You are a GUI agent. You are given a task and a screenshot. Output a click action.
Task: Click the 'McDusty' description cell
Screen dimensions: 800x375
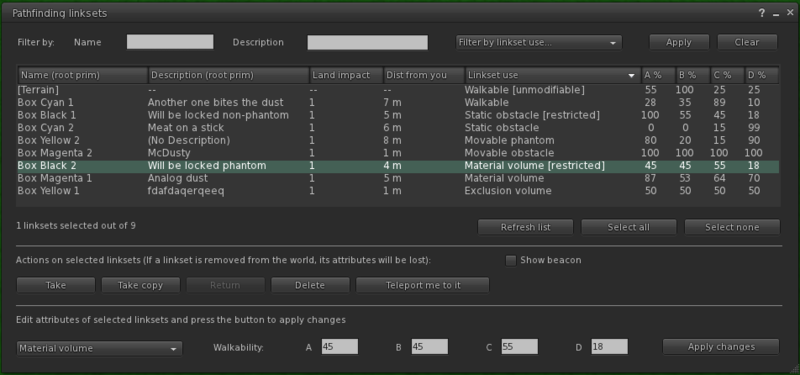click(x=169, y=153)
